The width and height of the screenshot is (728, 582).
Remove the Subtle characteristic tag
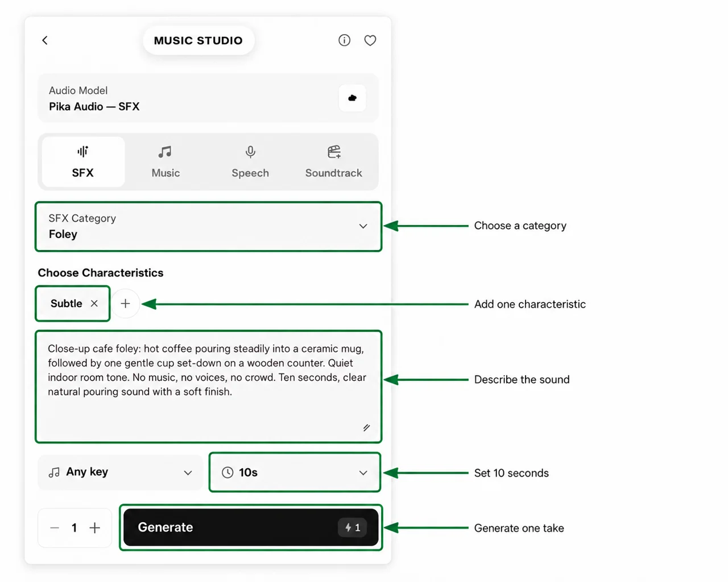point(94,304)
